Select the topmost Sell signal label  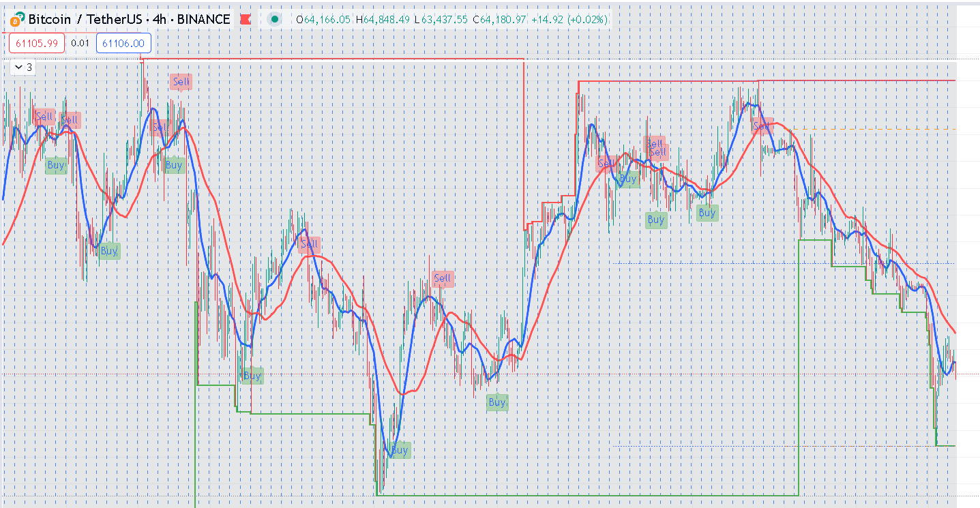pos(181,82)
